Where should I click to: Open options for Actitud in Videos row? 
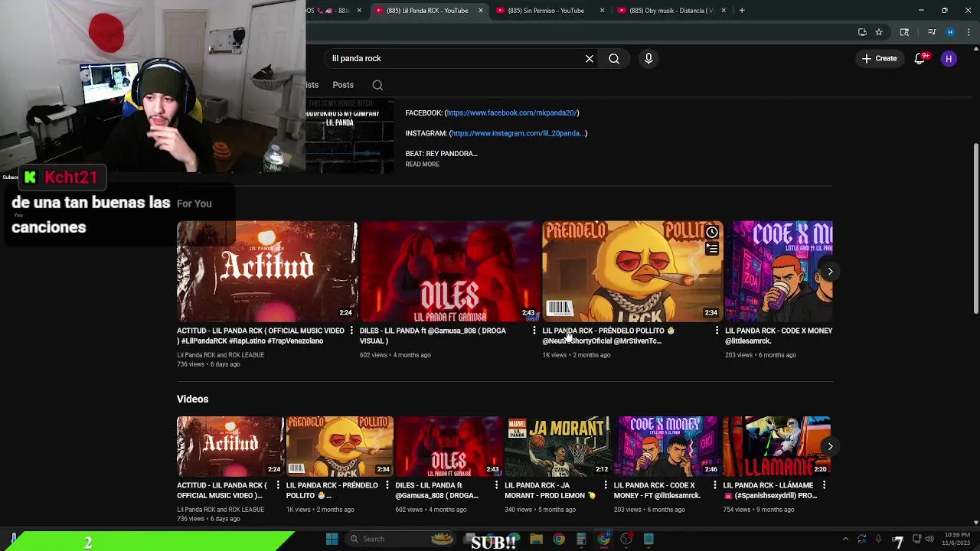(278, 485)
